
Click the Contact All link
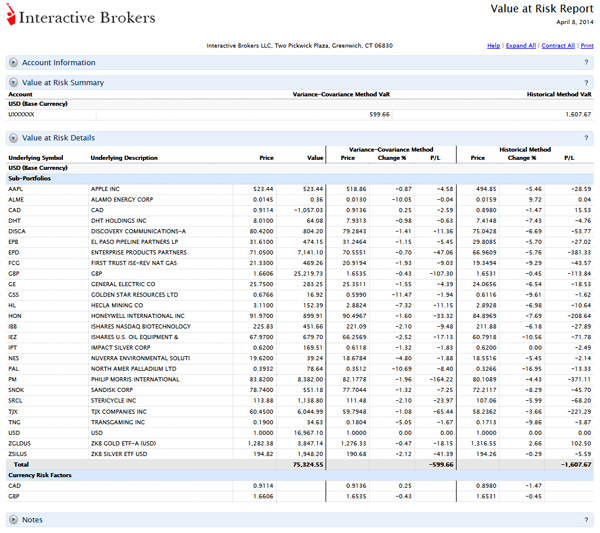pyautogui.click(x=558, y=46)
